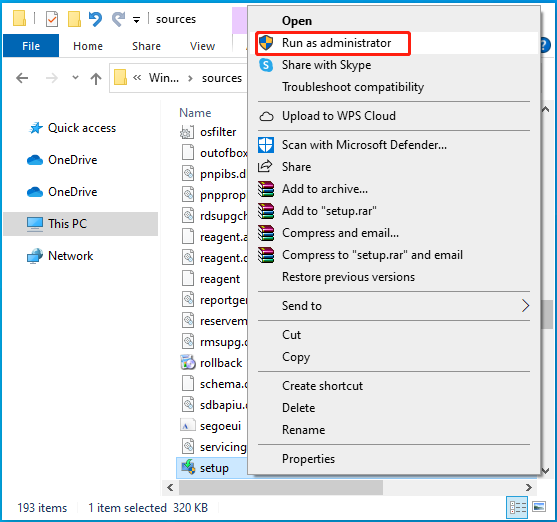
Task: Click the Skype icon in context menu
Action: tap(266, 65)
